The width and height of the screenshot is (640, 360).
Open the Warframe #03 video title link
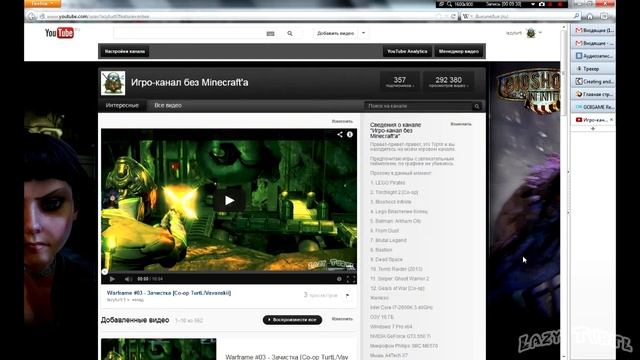pos(169,293)
